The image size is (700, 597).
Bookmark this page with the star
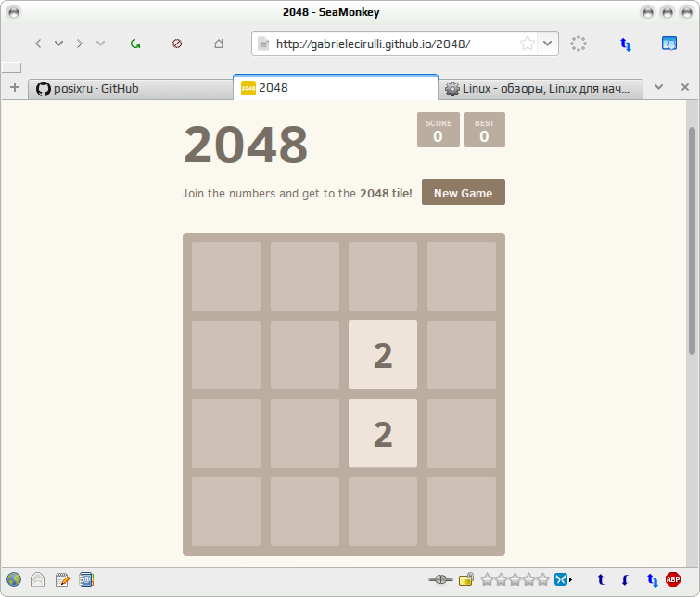[x=528, y=44]
